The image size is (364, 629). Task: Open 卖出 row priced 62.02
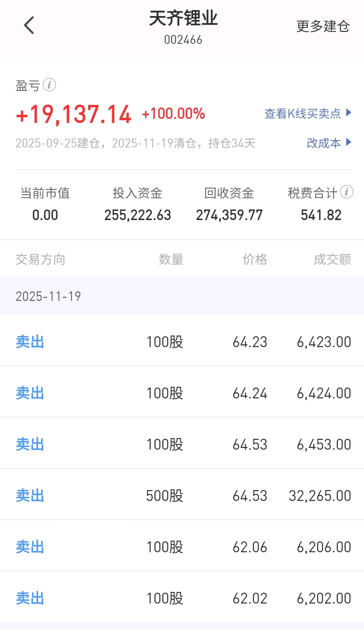tap(182, 597)
